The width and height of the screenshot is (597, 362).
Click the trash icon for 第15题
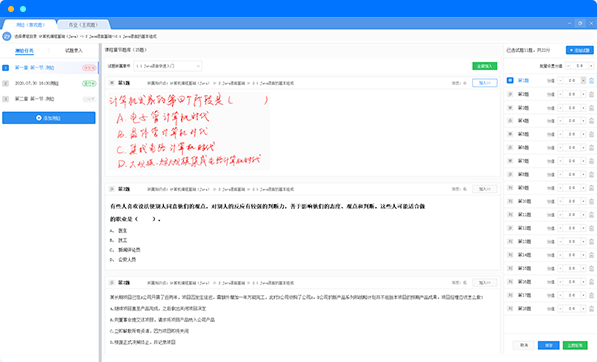click(x=591, y=268)
